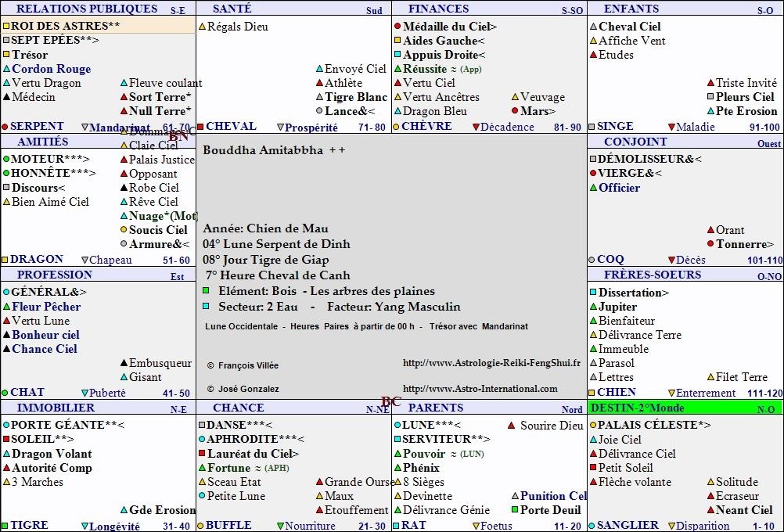Select the red square beside Lauréat du Ciel

pos(202,454)
